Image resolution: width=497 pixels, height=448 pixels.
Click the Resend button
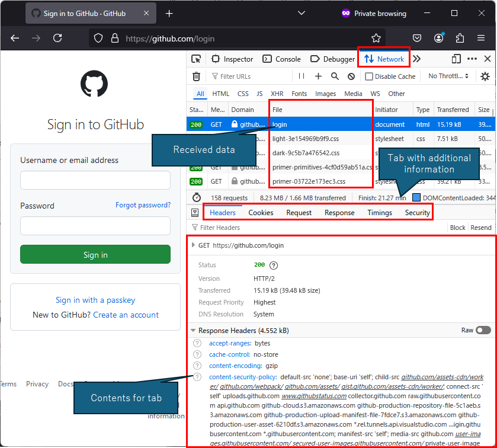click(481, 228)
